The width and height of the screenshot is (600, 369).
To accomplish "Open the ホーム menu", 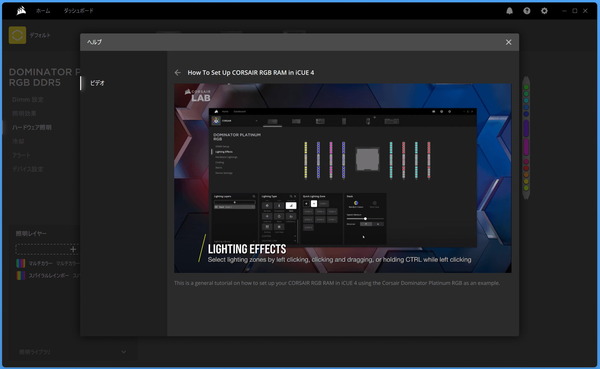I will click(43, 11).
